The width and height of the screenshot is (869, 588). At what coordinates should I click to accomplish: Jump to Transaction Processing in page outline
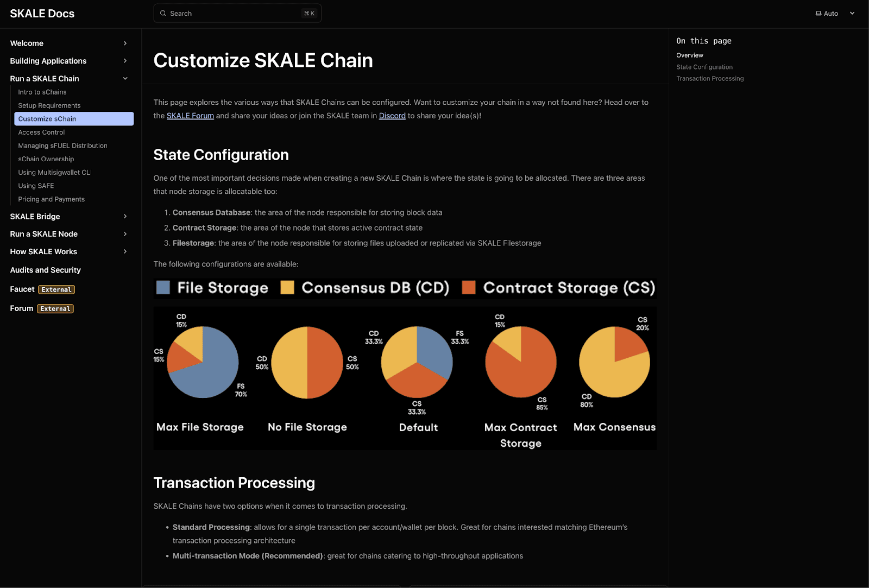(710, 79)
